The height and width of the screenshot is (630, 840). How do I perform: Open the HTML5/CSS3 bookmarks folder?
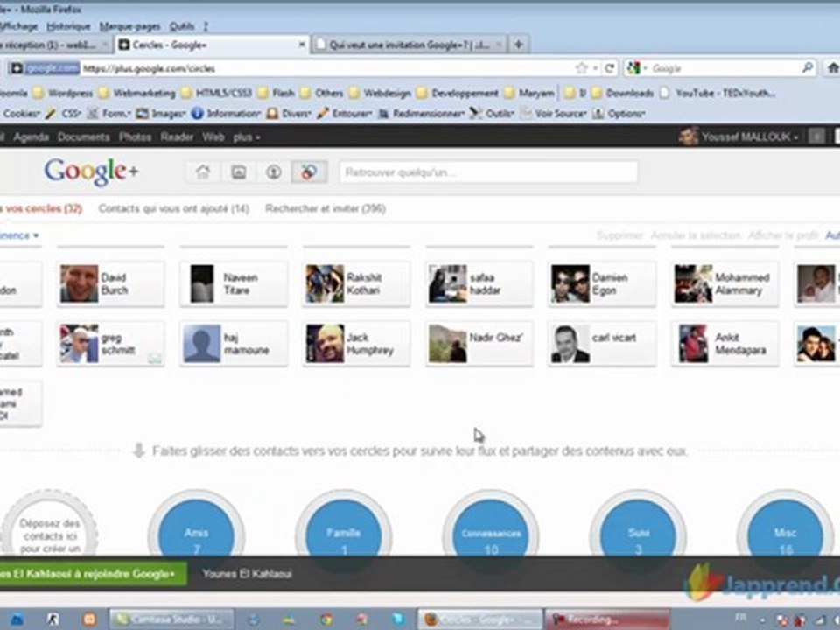pos(216,94)
